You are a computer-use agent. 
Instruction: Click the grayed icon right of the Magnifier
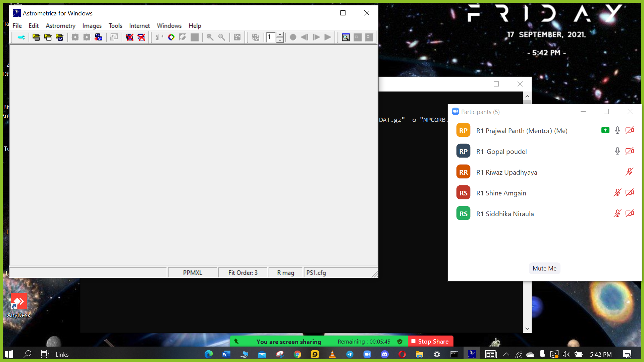click(358, 37)
